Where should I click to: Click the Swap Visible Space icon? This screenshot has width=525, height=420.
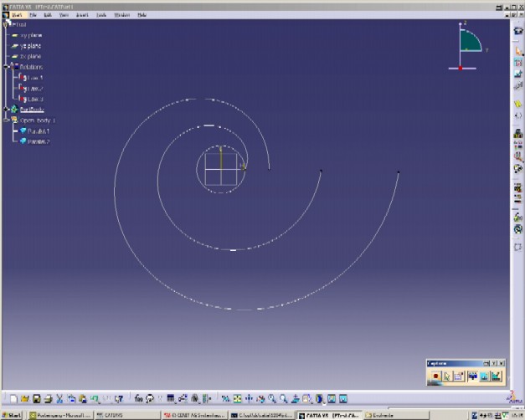[x=342, y=398]
